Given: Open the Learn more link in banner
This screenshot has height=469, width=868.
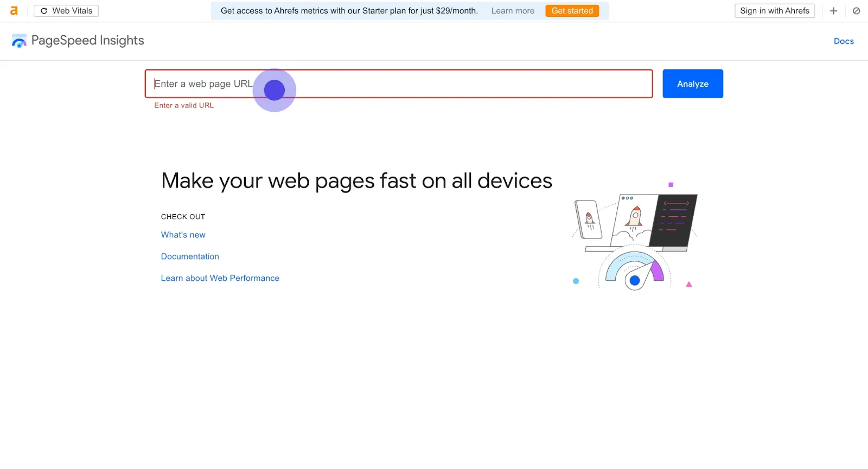Looking at the screenshot, I should click(513, 11).
